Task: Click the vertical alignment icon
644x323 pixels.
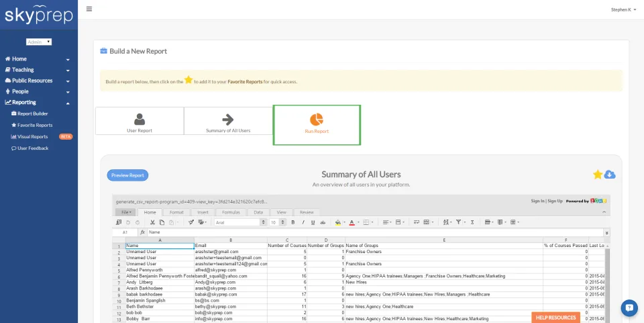Action: pyautogui.click(x=398, y=222)
